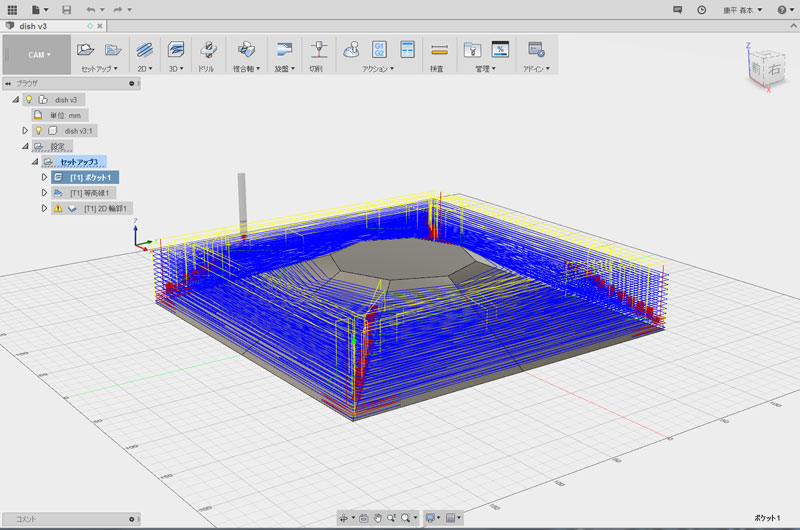Expand the [T1] ポケット1 operation
This screenshot has height=530, width=800.
tap(44, 177)
